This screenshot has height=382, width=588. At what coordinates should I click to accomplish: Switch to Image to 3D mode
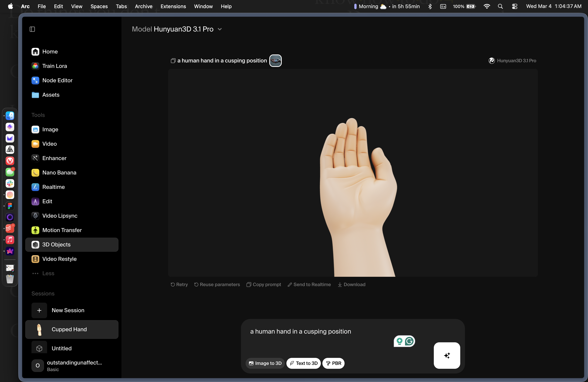265,363
